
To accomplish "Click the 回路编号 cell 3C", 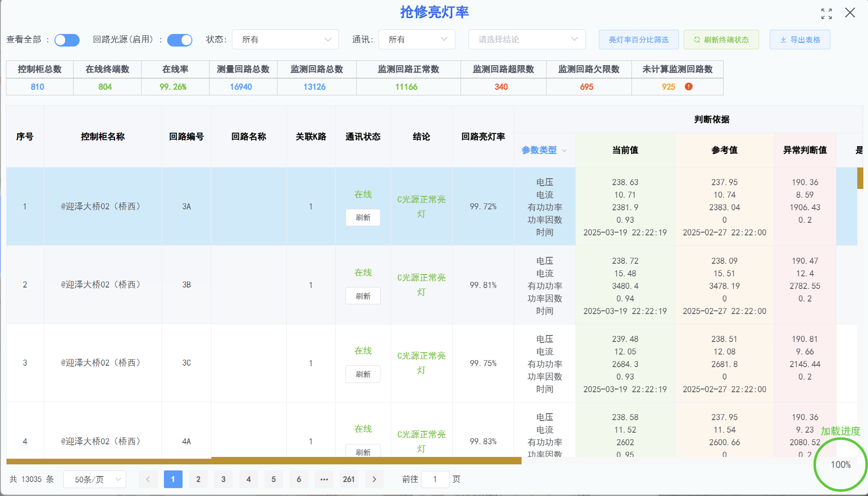I will click(x=186, y=363).
